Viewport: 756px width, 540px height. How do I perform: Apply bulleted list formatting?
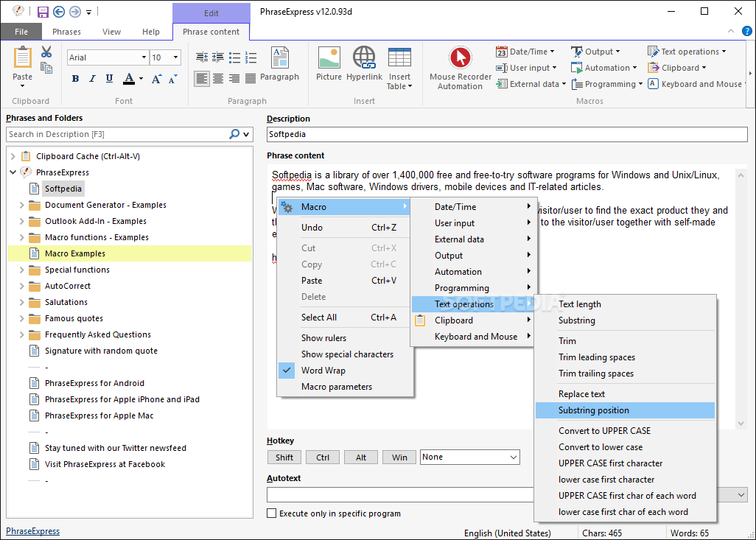[234, 57]
